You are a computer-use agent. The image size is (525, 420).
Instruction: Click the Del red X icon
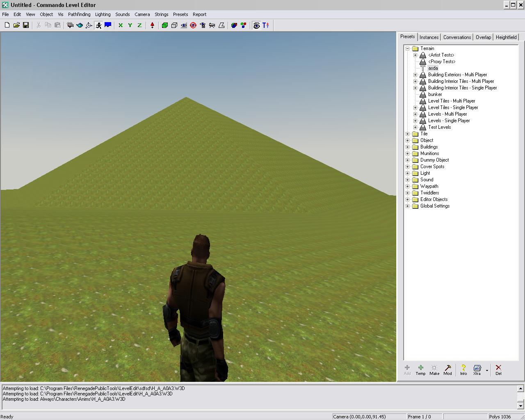click(x=498, y=370)
